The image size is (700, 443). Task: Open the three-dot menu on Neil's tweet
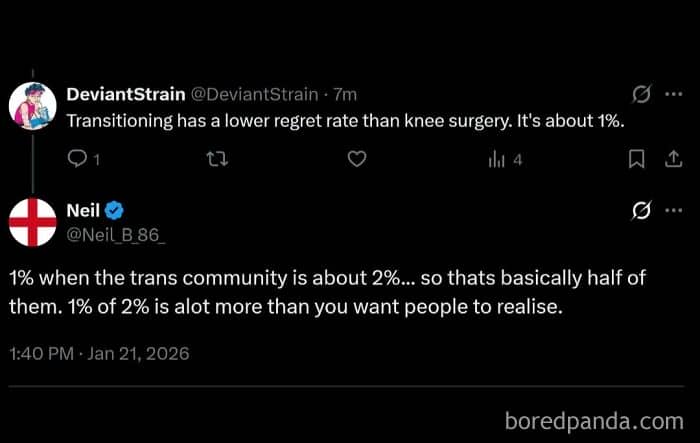pyautogui.click(x=673, y=211)
